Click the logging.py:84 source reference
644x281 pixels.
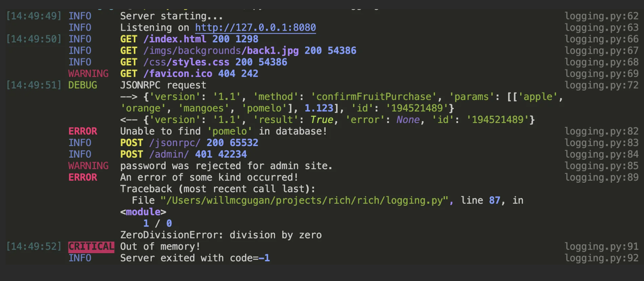[602, 154]
